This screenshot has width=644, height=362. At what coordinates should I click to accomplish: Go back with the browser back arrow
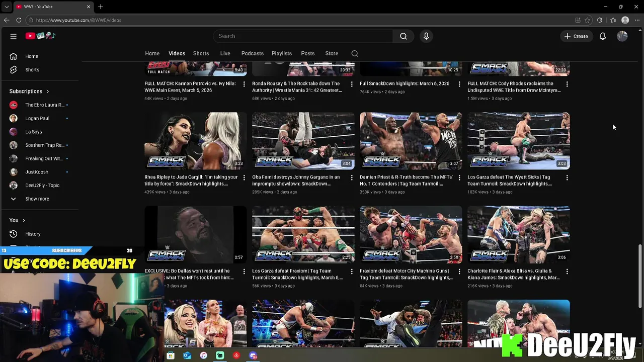pyautogui.click(x=7, y=20)
